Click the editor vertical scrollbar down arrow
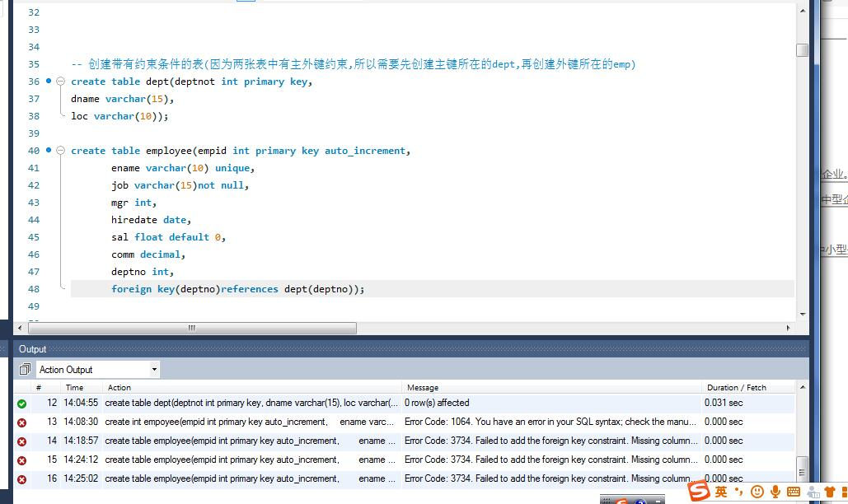The image size is (848, 504). click(x=803, y=314)
